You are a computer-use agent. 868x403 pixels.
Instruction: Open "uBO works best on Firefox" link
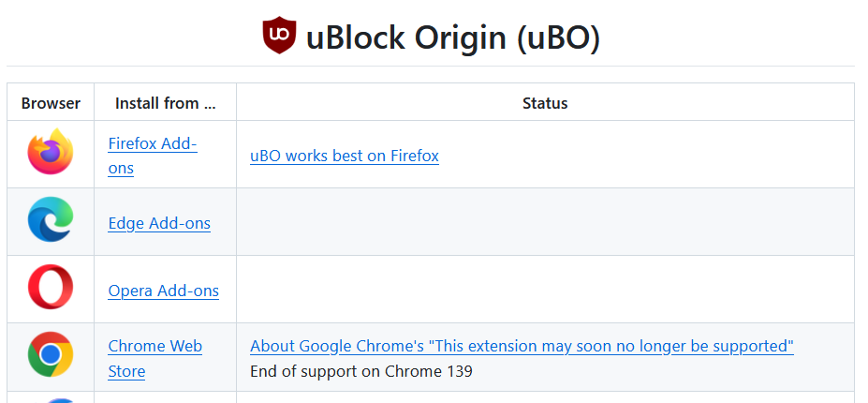[344, 156]
